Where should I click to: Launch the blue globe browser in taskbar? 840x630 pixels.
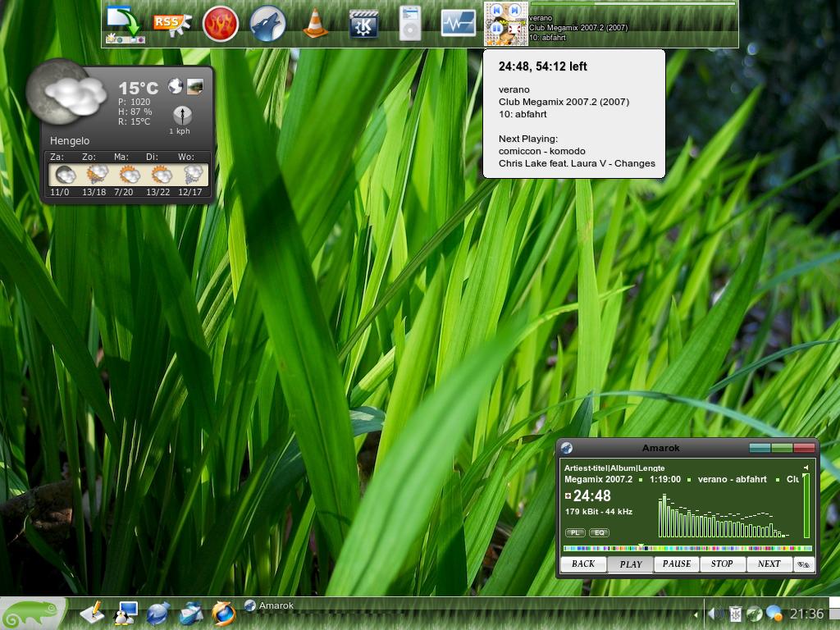158,614
